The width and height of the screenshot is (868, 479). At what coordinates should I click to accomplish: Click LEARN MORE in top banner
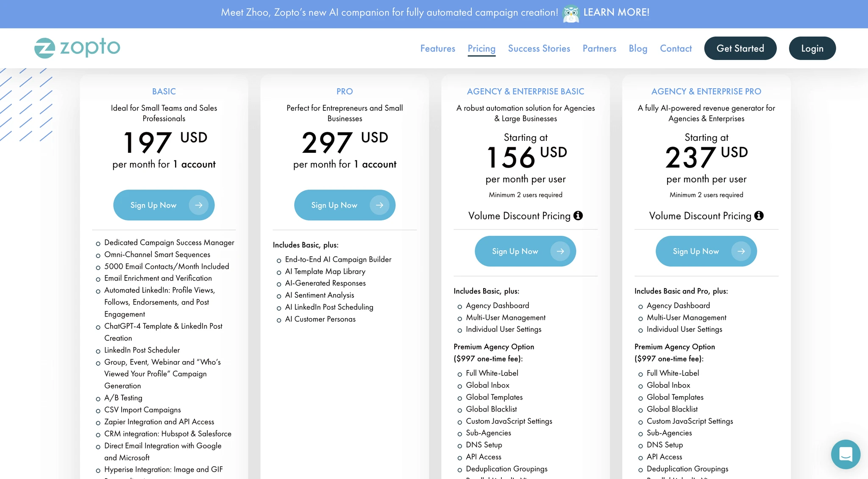click(616, 12)
